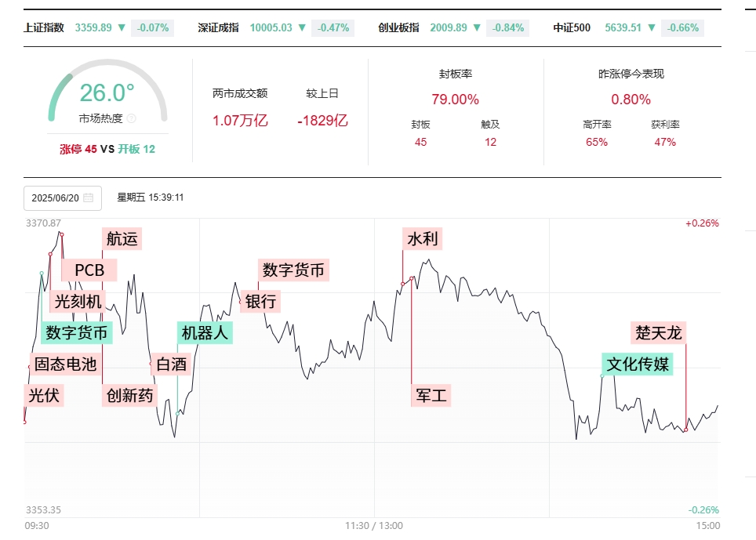Click the 开板 12 link
Viewport: 756px width, 540px height.
[136, 150]
